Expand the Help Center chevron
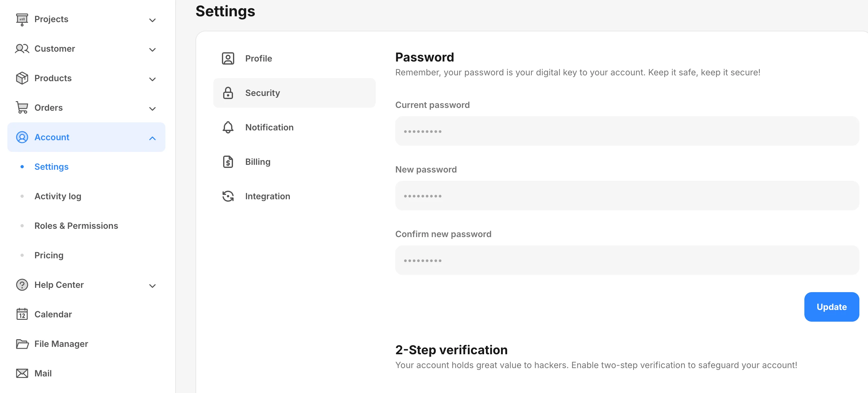The image size is (868, 393). pyautogui.click(x=152, y=286)
